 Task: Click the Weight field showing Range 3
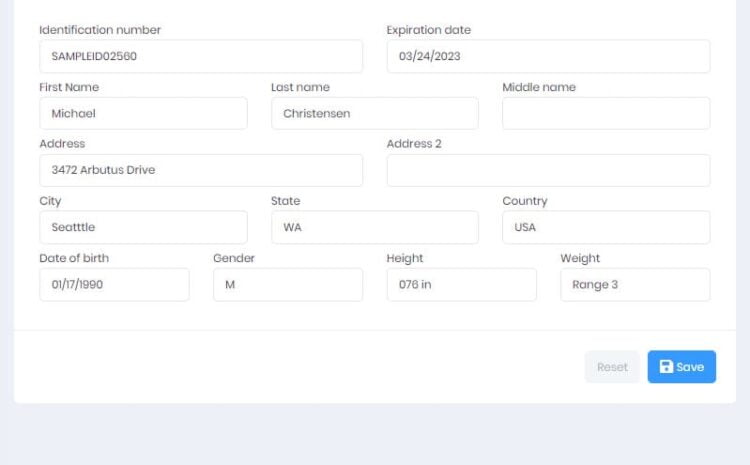tap(635, 285)
